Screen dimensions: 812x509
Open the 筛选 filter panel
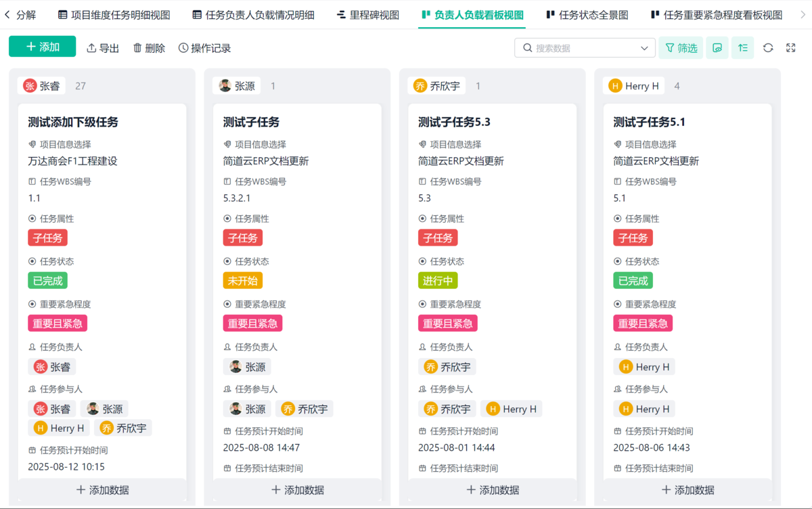tap(681, 48)
